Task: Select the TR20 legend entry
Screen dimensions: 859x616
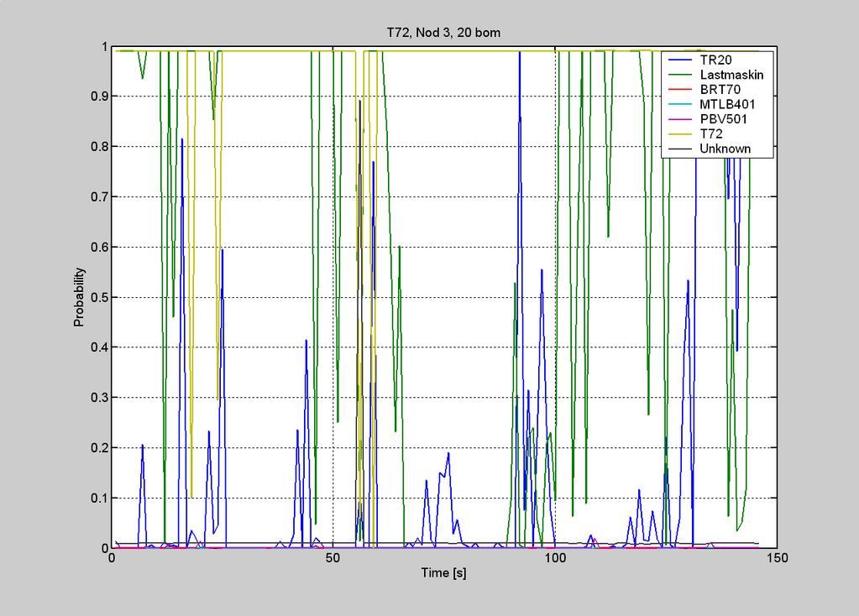Action: [715, 60]
